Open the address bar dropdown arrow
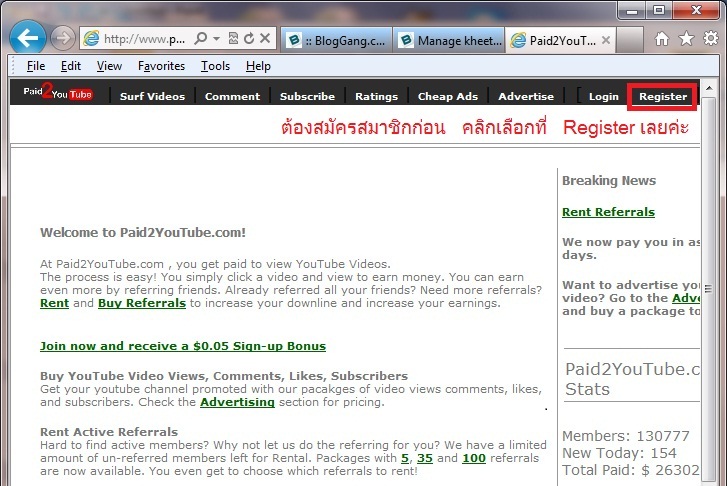Image resolution: width=727 pixels, height=486 pixels. click(x=217, y=38)
